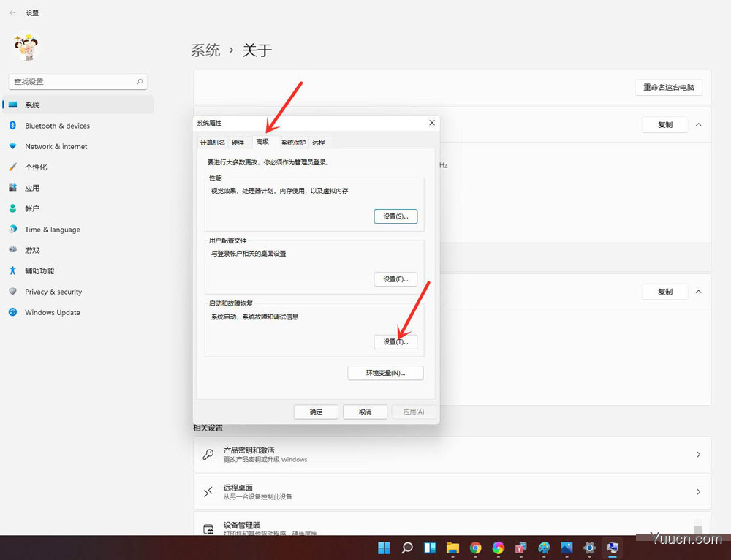This screenshot has width=731, height=560.
Task: Click 确定 in 系统属性 dialog
Action: tap(316, 412)
